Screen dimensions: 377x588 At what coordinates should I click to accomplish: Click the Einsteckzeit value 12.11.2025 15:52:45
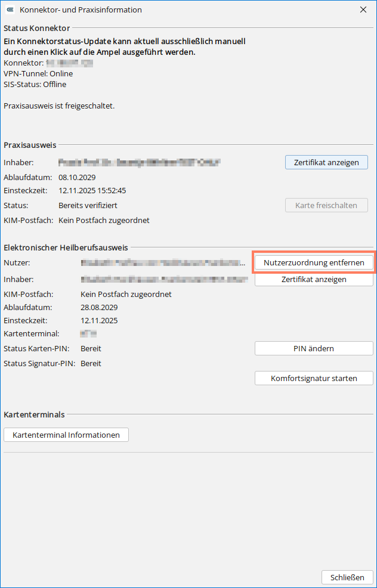click(x=92, y=190)
